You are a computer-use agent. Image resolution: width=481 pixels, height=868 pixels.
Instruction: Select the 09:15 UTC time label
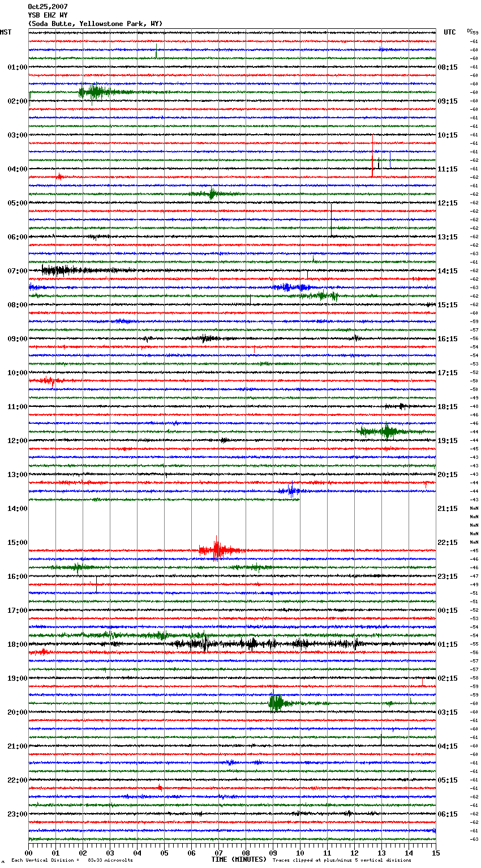coord(448,101)
